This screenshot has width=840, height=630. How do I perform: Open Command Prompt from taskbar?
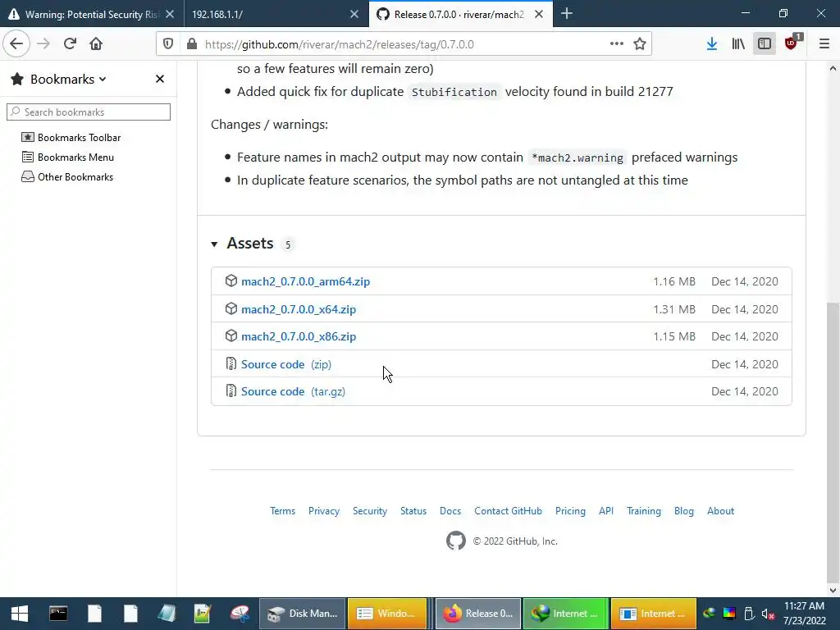[x=58, y=614]
